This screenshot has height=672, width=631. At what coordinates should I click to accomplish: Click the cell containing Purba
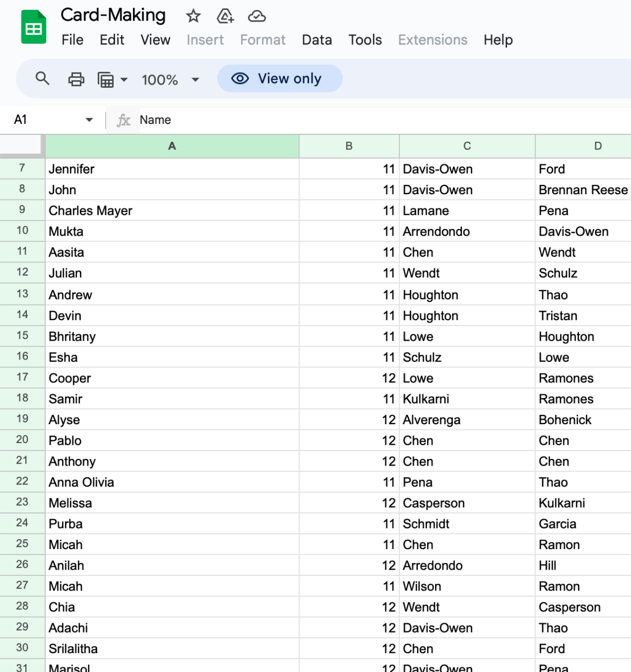(x=172, y=524)
